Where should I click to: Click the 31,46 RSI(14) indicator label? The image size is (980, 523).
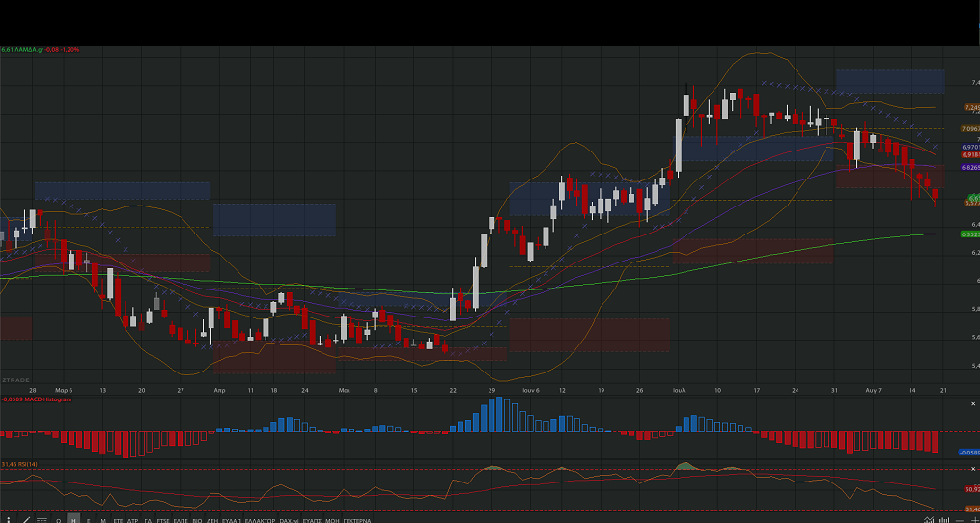[x=18, y=464]
